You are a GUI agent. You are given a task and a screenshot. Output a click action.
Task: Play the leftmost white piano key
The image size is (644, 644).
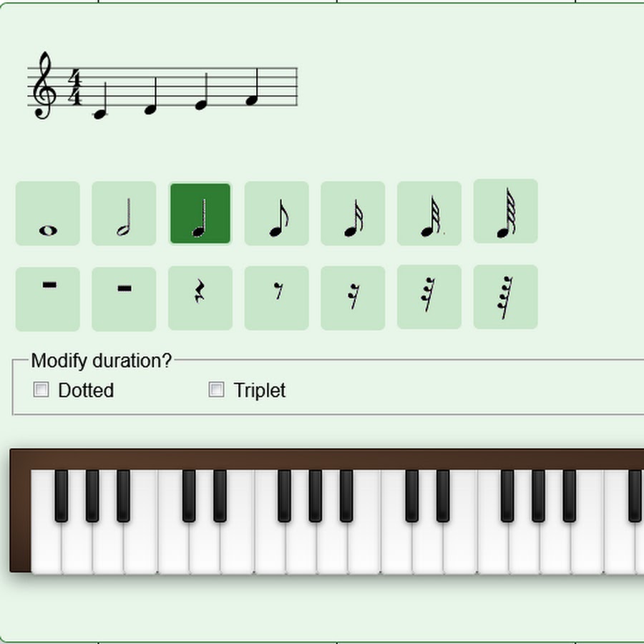point(47,522)
